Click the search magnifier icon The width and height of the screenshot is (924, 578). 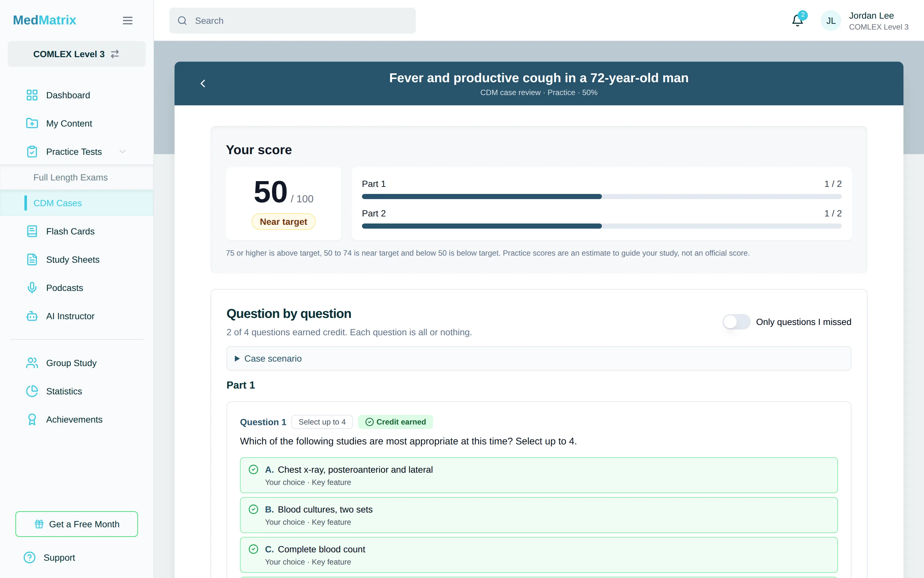pyautogui.click(x=182, y=21)
